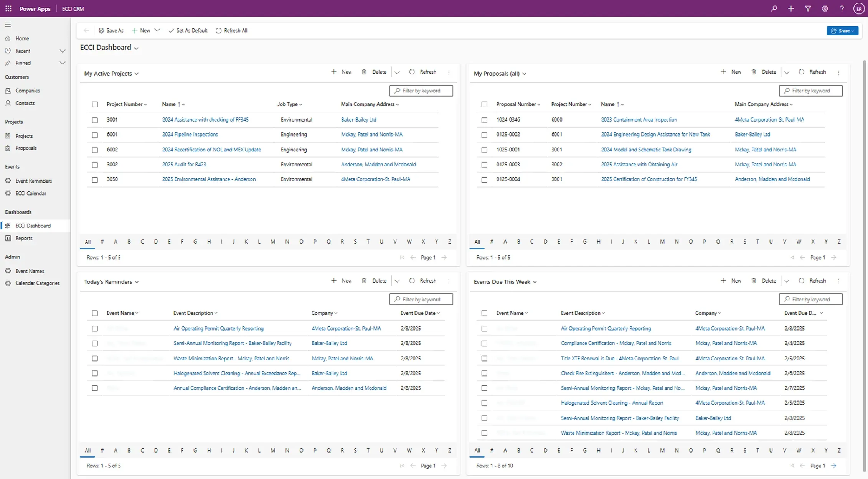This screenshot has width=868, height=479.
Task: Click the search magnifier in header
Action: [774, 8]
